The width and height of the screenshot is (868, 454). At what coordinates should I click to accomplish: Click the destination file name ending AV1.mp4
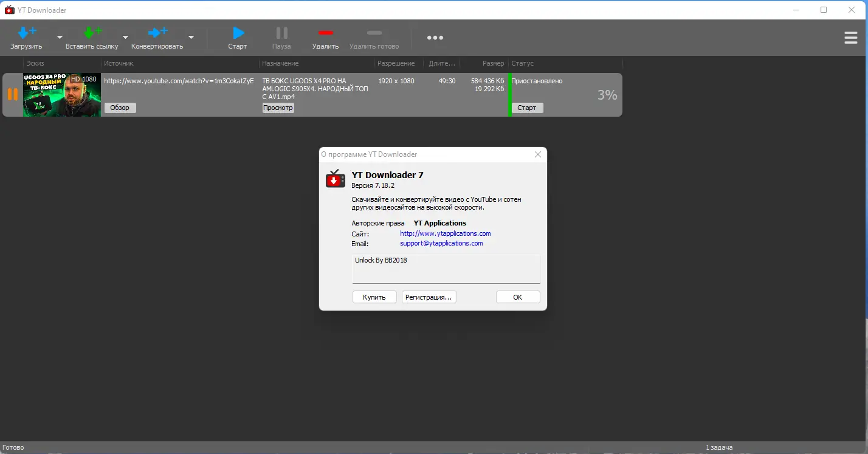tap(314, 88)
